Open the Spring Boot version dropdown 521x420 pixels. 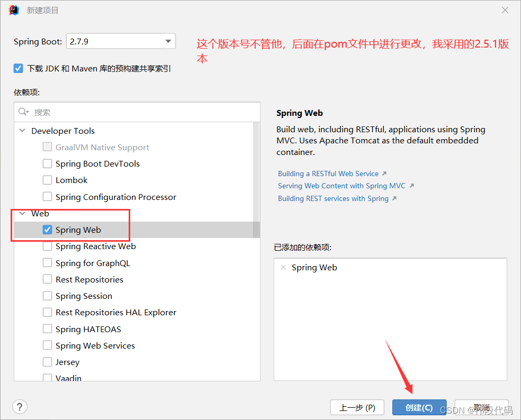point(121,41)
